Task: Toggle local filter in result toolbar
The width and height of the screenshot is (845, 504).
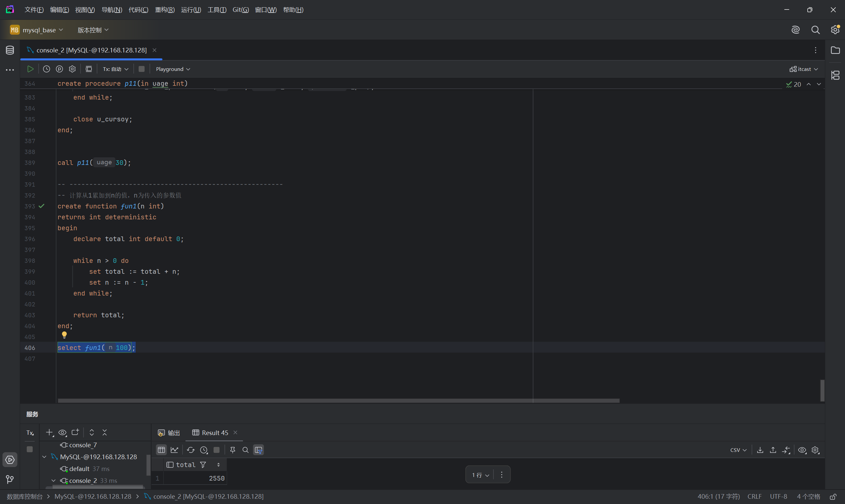Action: click(x=258, y=450)
